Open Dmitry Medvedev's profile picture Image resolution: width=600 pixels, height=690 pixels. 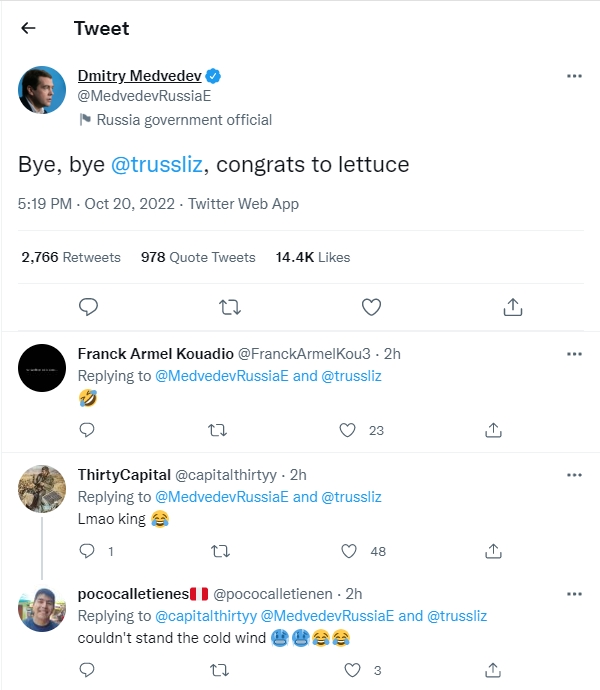(x=42, y=90)
